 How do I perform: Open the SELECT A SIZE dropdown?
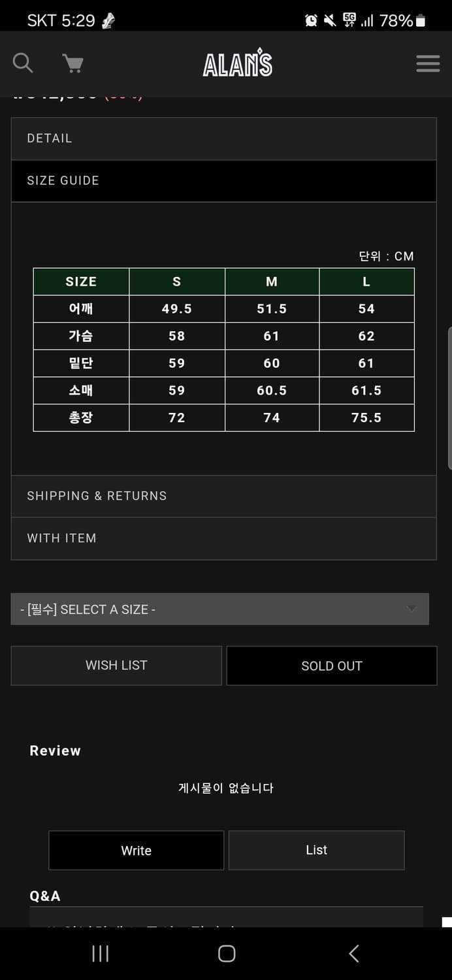point(219,609)
